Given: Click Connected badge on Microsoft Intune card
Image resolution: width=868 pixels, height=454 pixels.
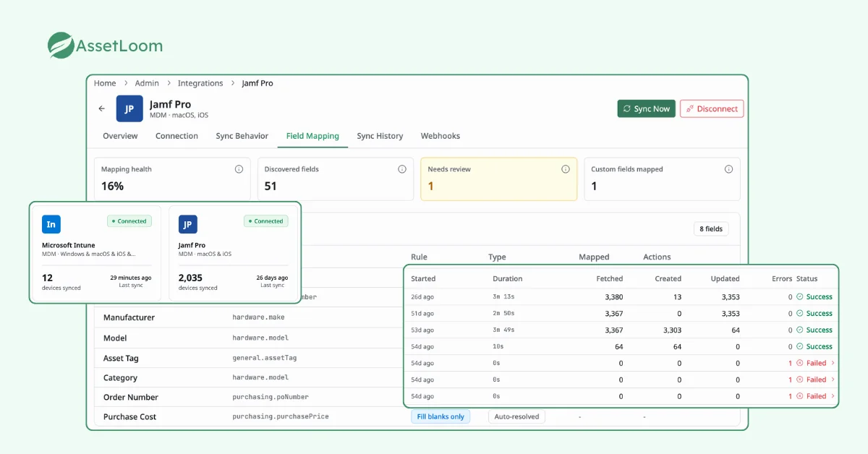Looking at the screenshot, I should coord(129,221).
